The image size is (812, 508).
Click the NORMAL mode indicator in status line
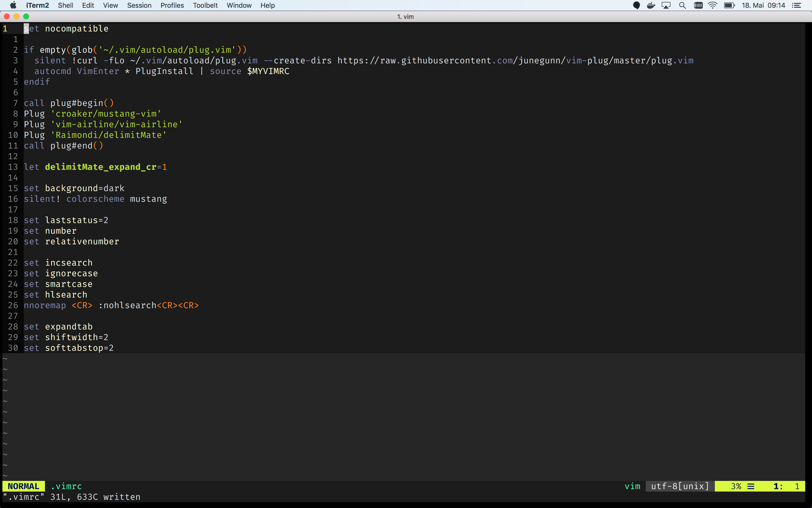pos(23,486)
